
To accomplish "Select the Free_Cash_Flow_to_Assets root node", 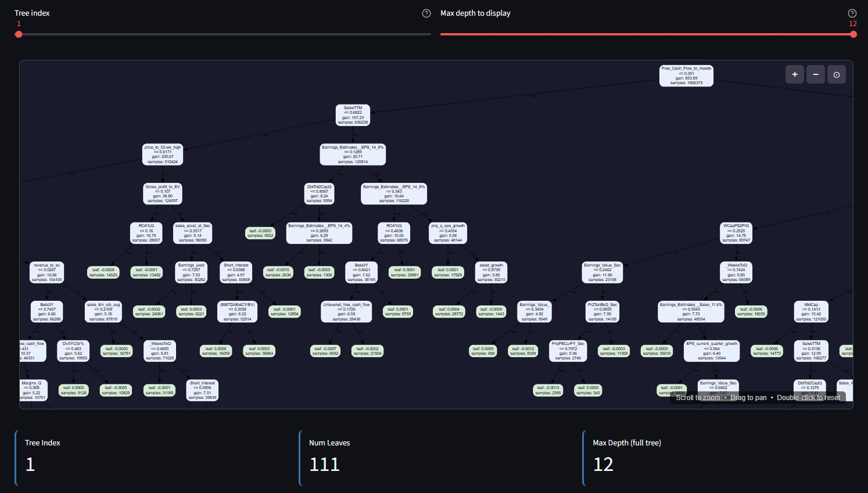I will pos(686,75).
